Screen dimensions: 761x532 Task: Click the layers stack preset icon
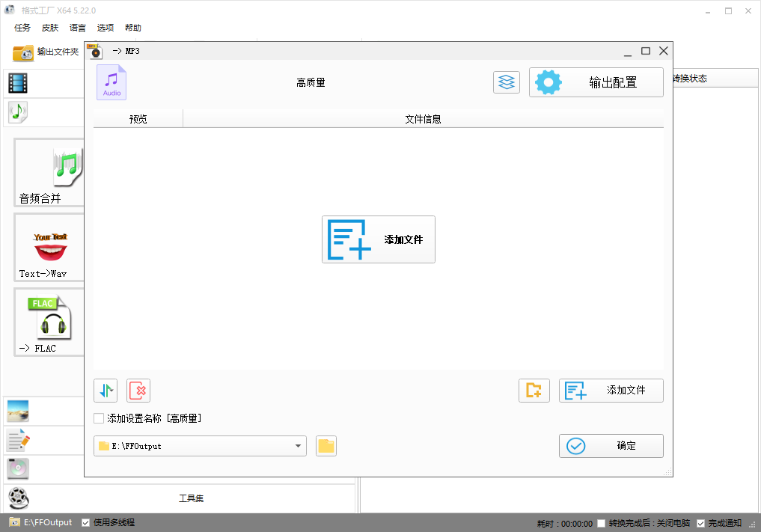coord(506,82)
